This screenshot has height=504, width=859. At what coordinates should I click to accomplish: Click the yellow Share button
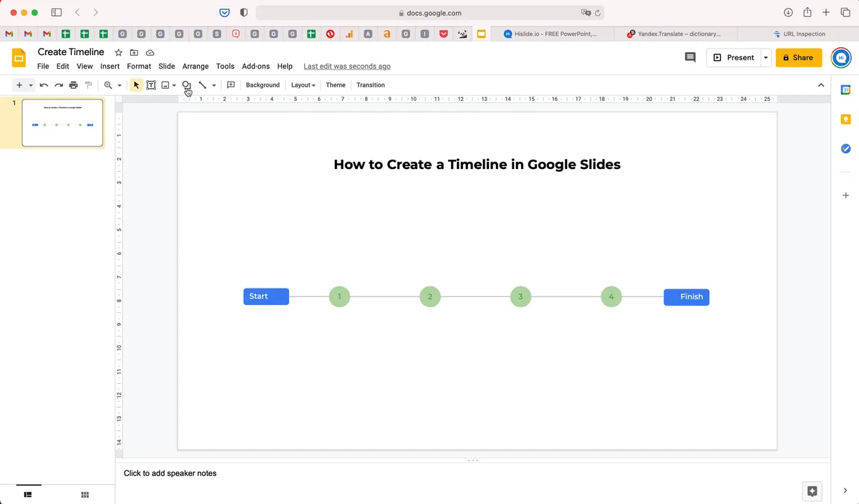799,57
